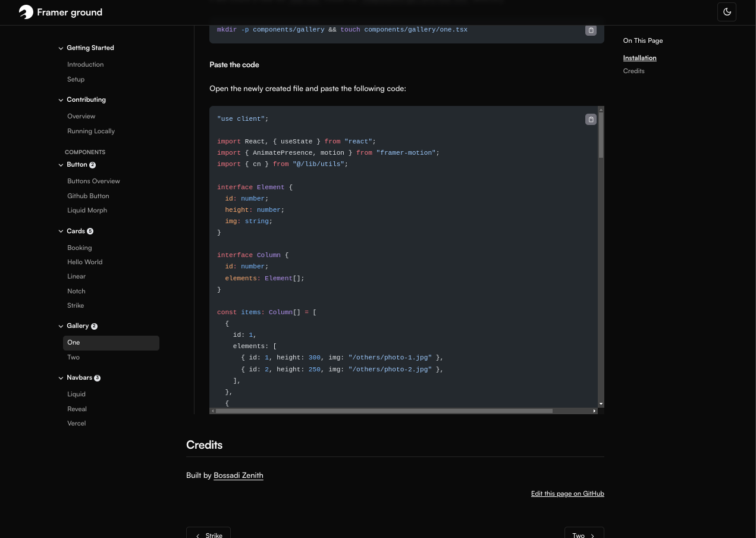Click the COMPONENTS sidebar label

(x=85, y=152)
